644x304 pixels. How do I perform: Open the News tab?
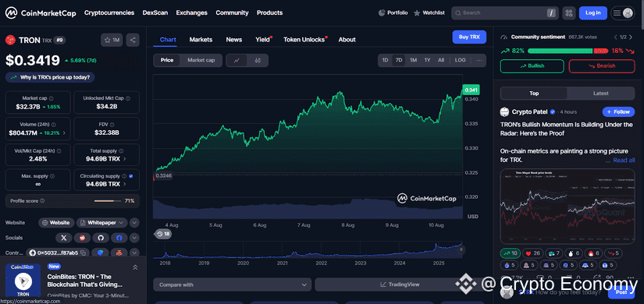coord(233,40)
